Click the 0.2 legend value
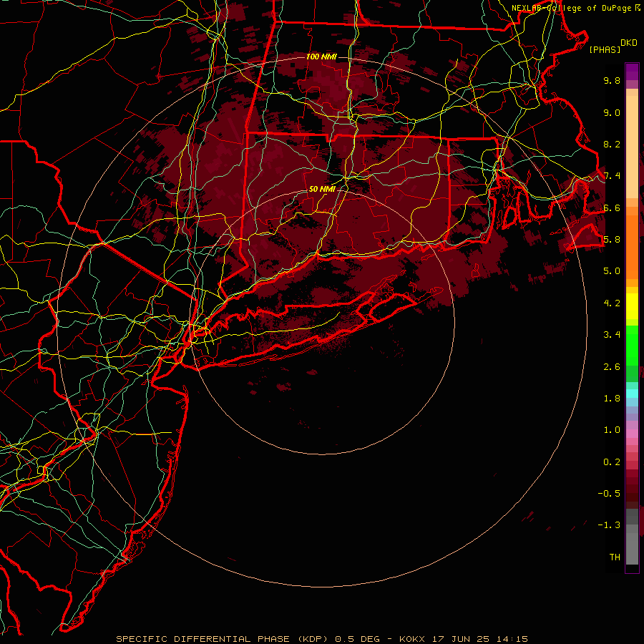This screenshot has height=644, width=644. 612,462
